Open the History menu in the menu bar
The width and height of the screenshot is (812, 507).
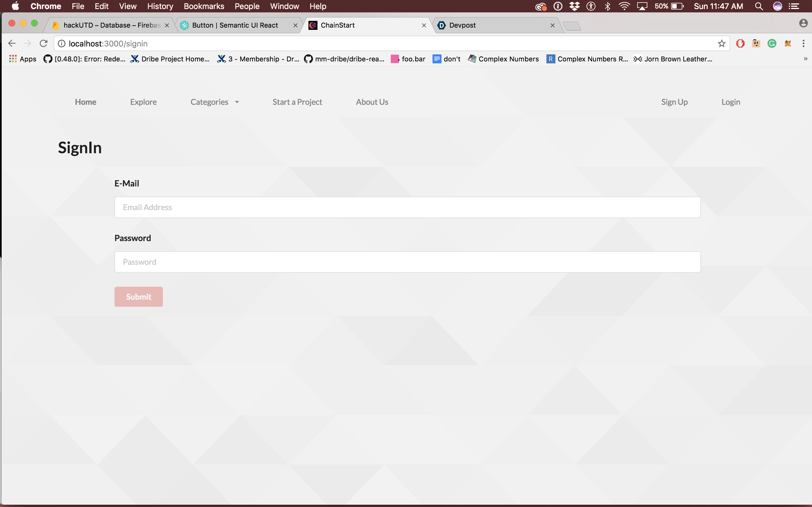pos(160,6)
